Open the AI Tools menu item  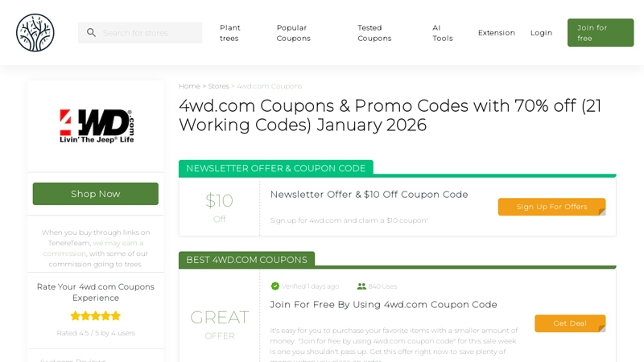click(442, 33)
